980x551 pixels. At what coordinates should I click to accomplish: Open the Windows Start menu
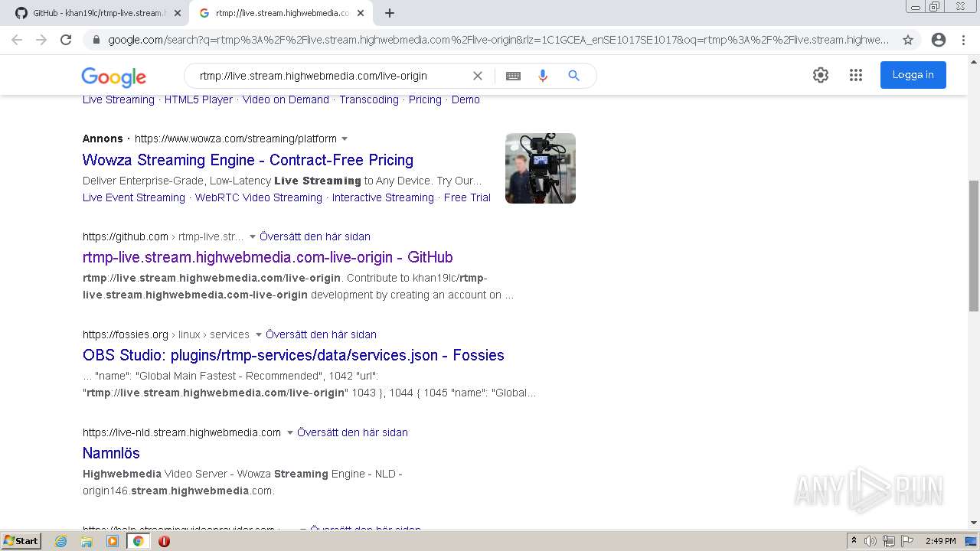(x=21, y=540)
